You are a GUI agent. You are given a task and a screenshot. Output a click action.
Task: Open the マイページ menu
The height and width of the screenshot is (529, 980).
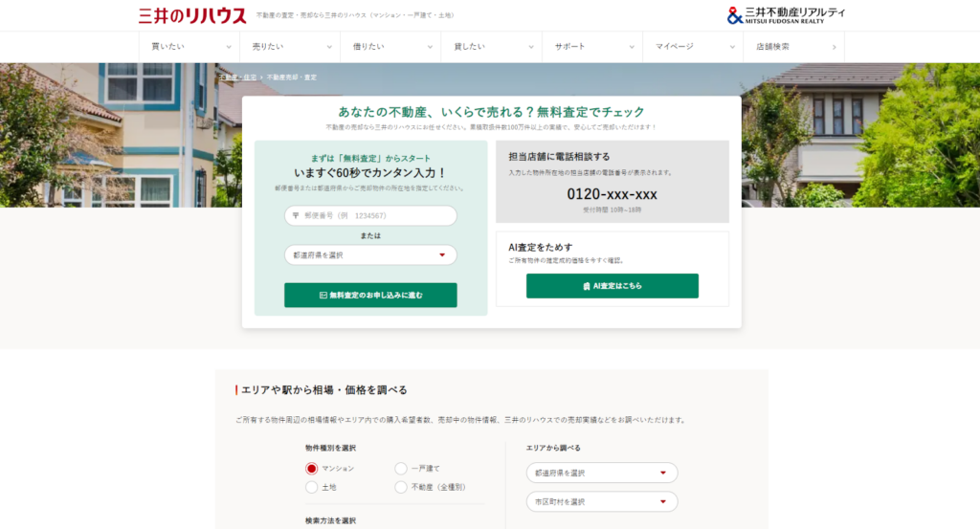pyautogui.click(x=693, y=47)
